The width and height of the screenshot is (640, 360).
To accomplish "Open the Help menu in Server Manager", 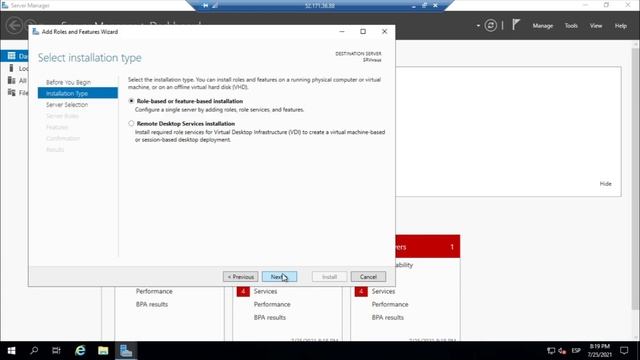I will [x=620, y=26].
